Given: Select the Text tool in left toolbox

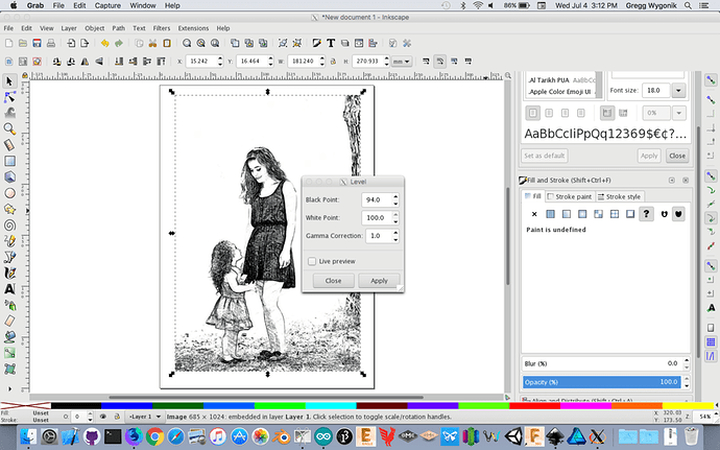Looking at the screenshot, I should pos(9,289).
